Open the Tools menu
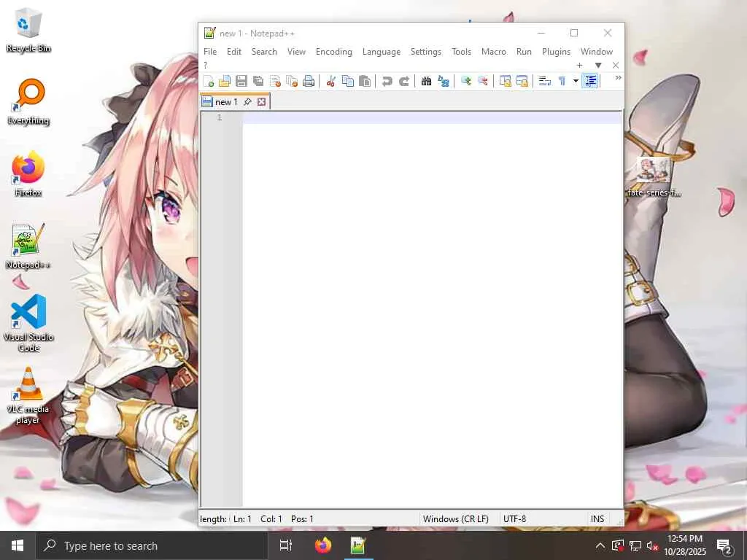 (461, 52)
